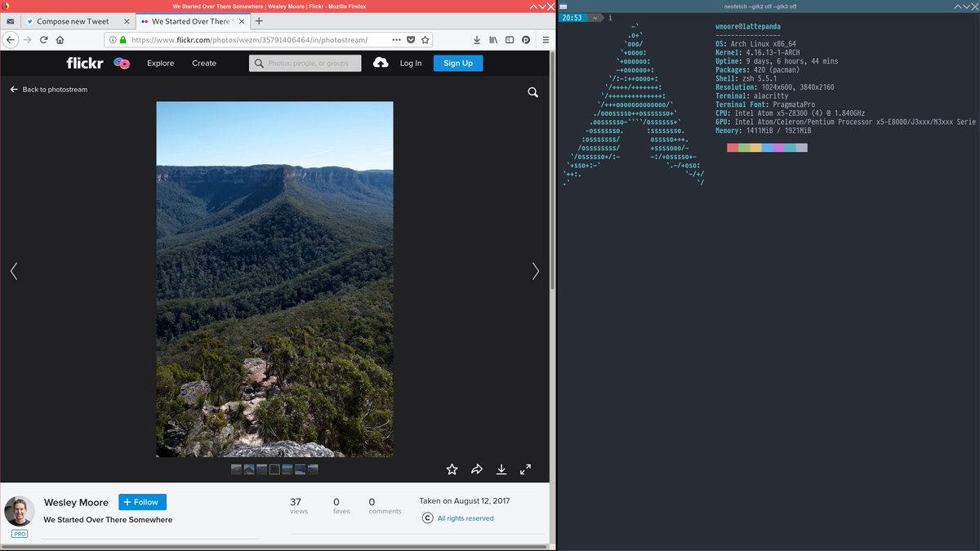This screenshot has width=980, height=551.
Task: Open the Firefox hamburger menu
Action: (545, 39)
